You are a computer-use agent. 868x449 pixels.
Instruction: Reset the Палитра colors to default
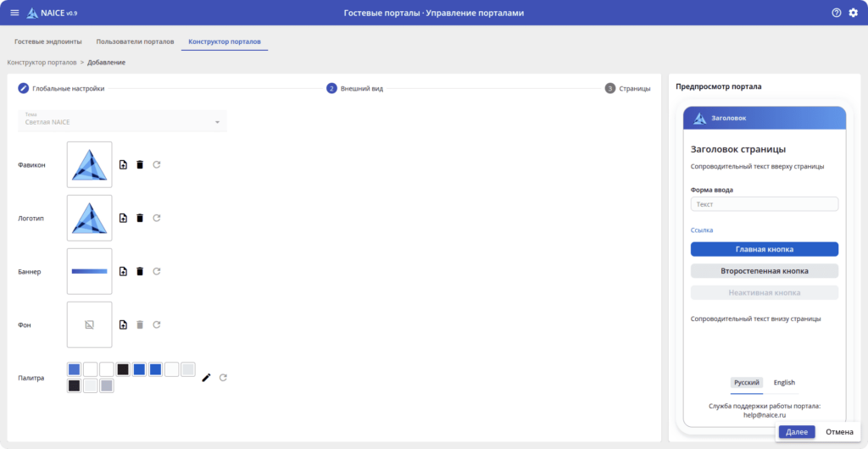pos(223,378)
